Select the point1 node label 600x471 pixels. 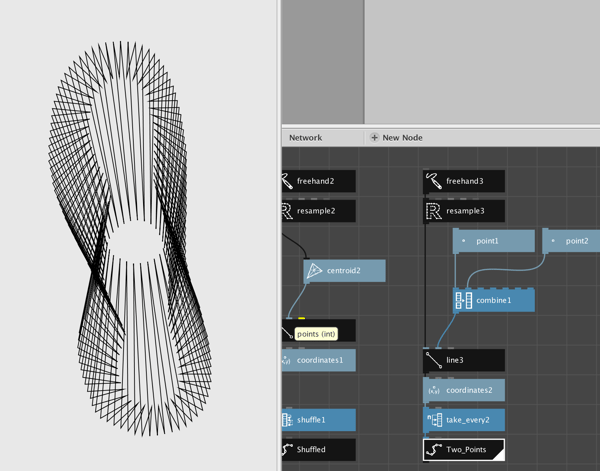click(487, 241)
